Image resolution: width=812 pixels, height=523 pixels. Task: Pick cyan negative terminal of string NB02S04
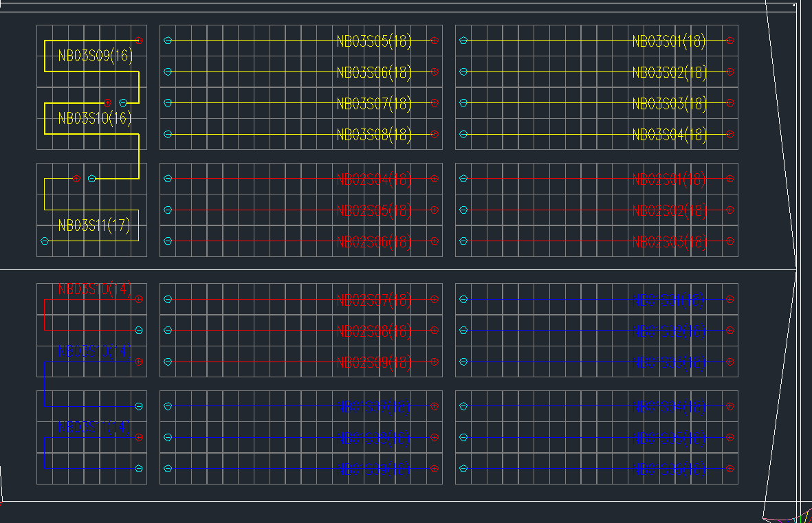168,179
